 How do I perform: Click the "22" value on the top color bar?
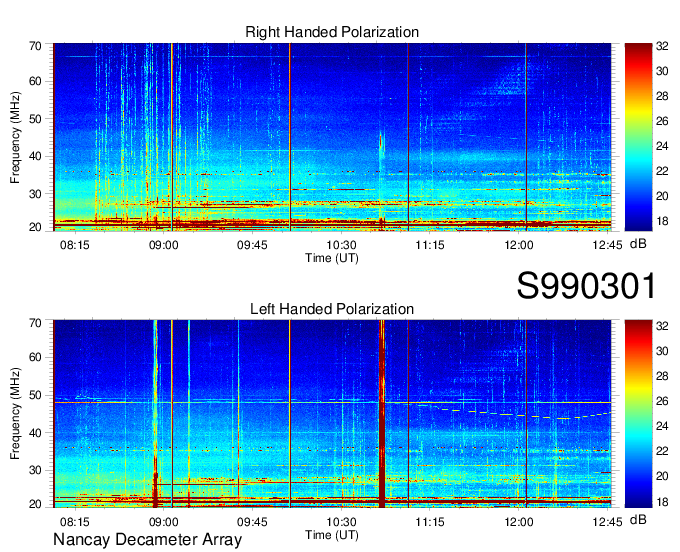pos(662,171)
